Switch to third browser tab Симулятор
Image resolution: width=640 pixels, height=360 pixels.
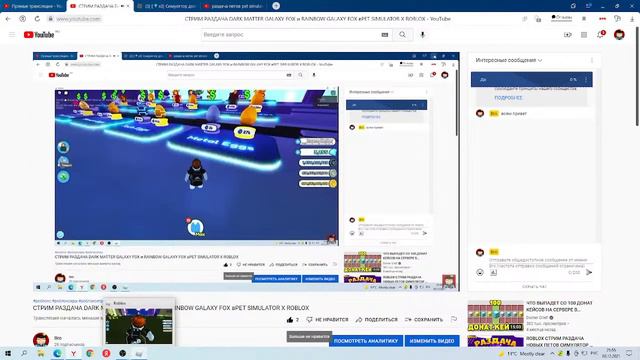click(166, 6)
